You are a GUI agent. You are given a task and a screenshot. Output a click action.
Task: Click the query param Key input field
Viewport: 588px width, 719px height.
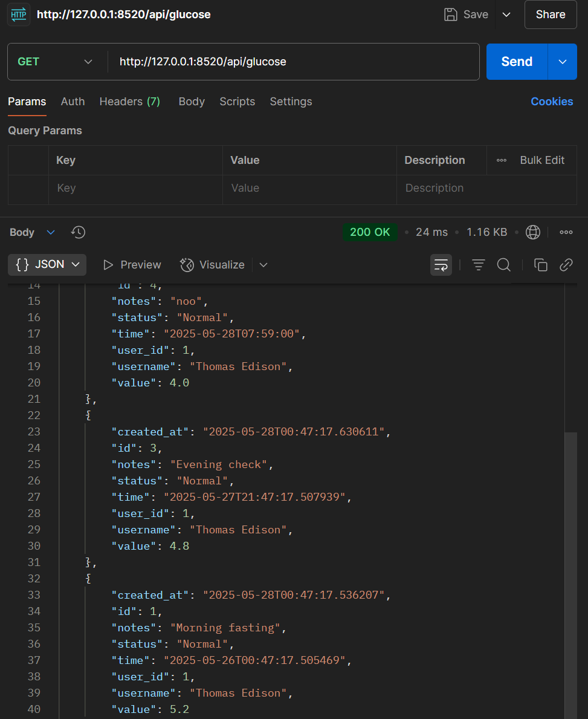point(135,188)
